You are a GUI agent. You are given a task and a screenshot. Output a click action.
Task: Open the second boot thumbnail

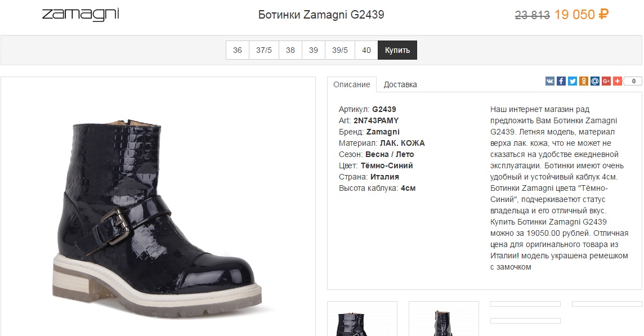[444, 319]
